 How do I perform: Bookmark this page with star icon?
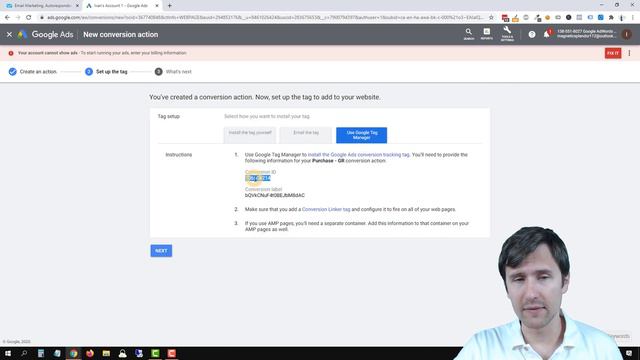pos(491,18)
